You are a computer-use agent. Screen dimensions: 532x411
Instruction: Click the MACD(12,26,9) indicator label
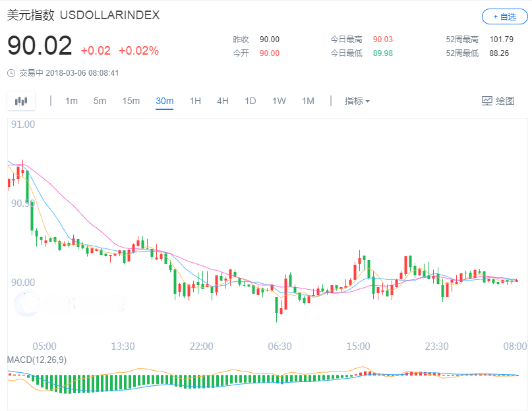pos(37,360)
